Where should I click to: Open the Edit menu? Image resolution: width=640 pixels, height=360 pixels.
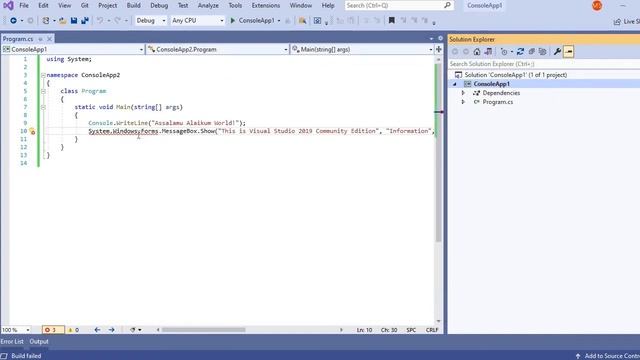click(x=43, y=6)
